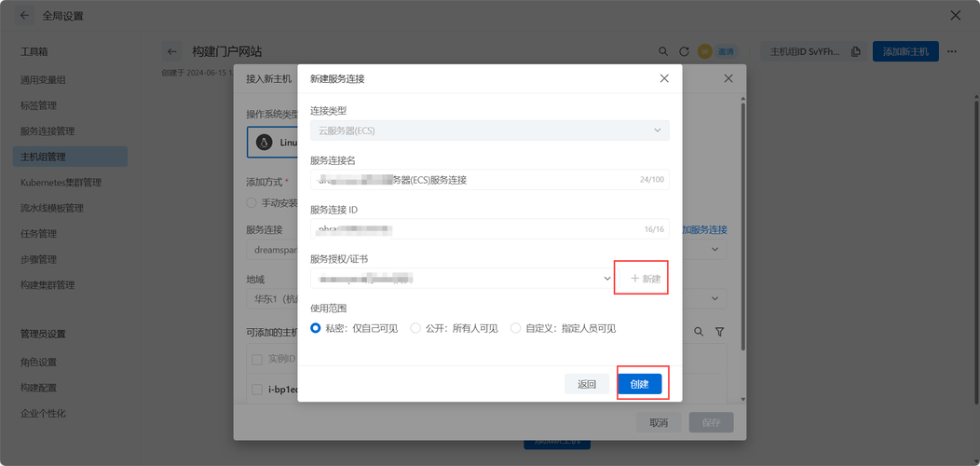Open 步骤管理 in the sidebar
Screen dimensions: 980x466
[x=39, y=259]
